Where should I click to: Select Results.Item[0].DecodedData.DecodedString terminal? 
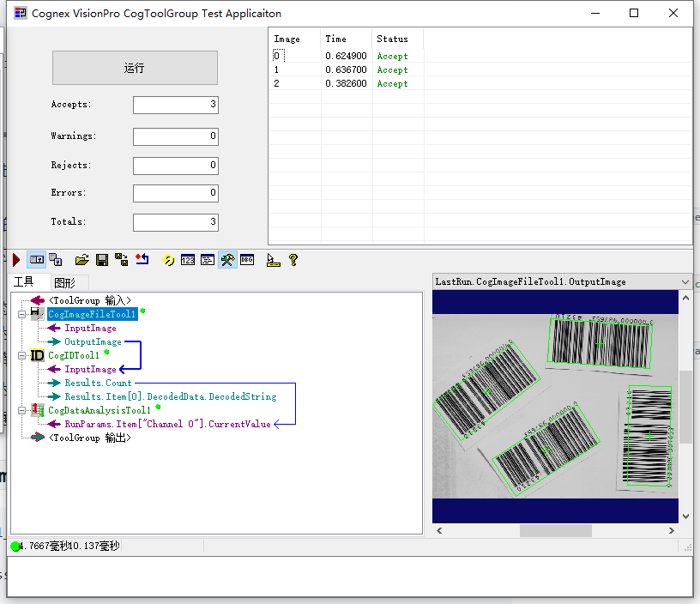pos(171,396)
